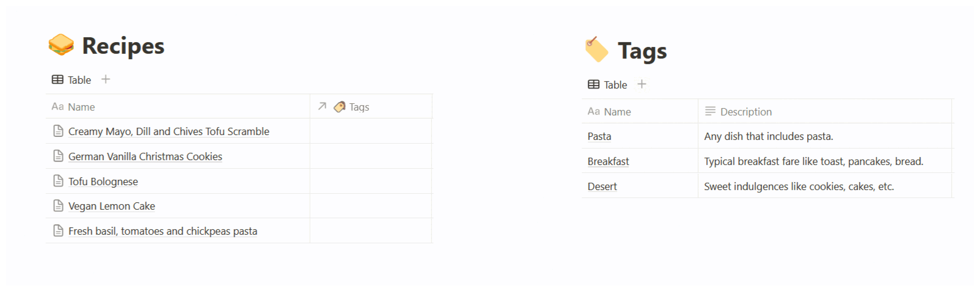Screen dimensions: 980x291
Task: Select the Table view tab in Recipes
Action: tap(72, 80)
